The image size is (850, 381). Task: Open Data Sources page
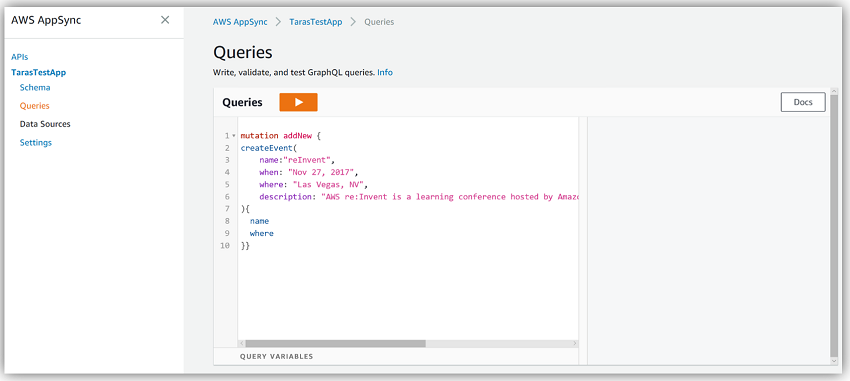click(45, 124)
